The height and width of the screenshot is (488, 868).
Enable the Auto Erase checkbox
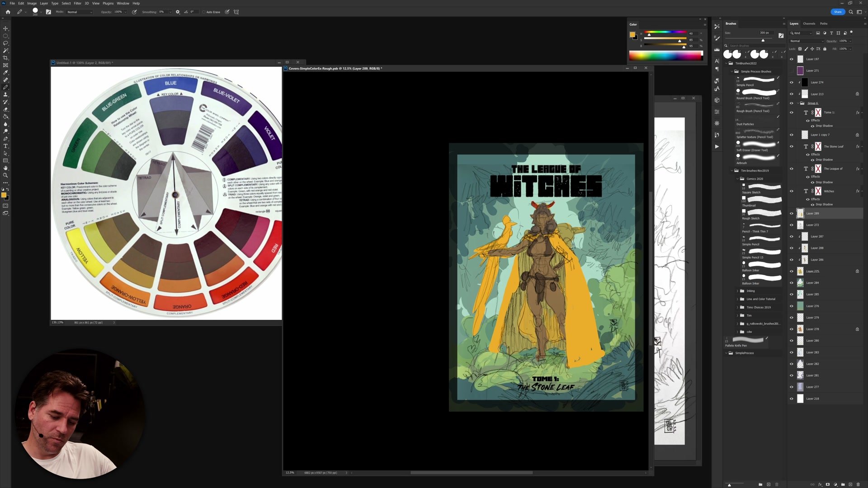(x=204, y=12)
